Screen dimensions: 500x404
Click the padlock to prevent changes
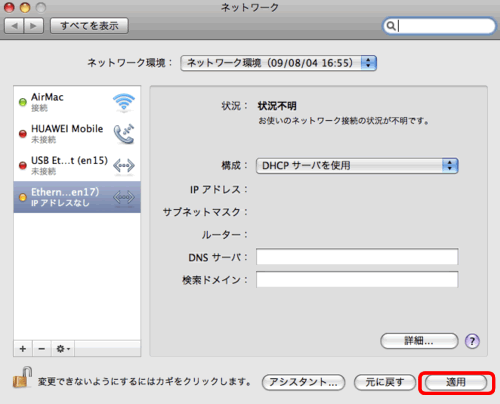coord(22,378)
